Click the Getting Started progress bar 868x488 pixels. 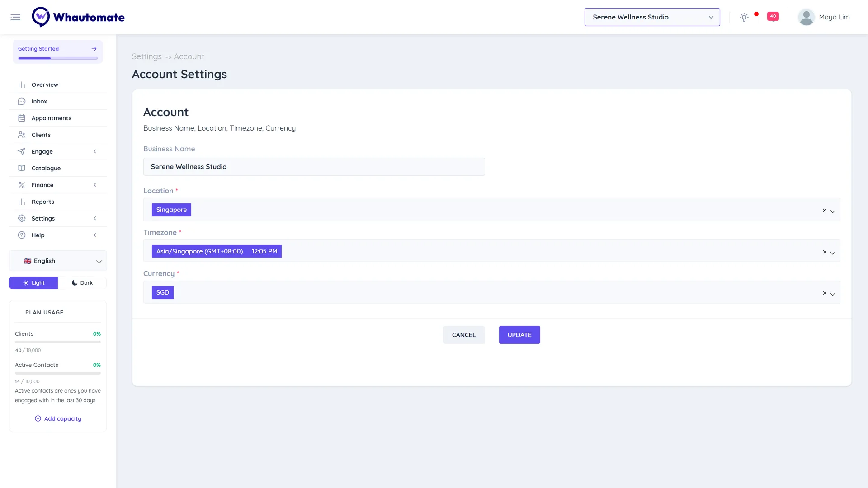(58, 58)
